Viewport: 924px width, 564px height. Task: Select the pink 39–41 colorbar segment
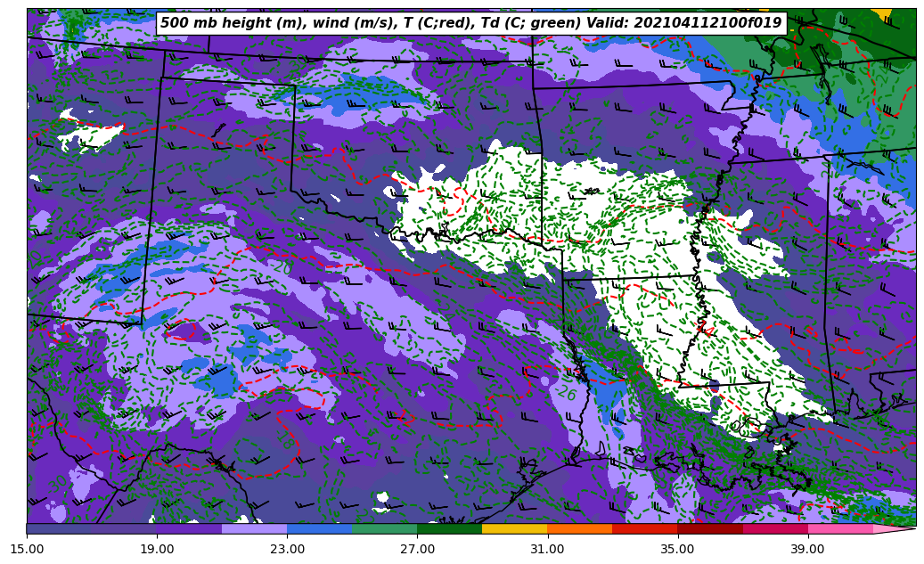tap(840, 528)
